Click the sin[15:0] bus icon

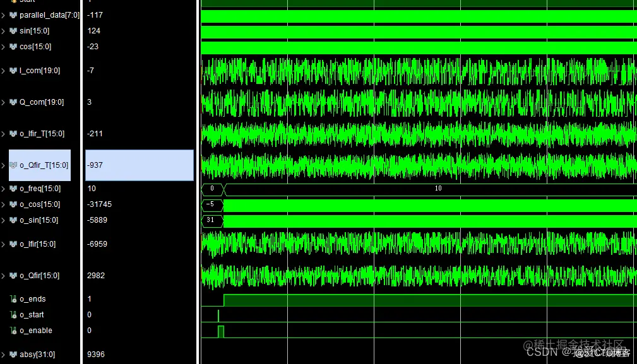click(x=13, y=31)
